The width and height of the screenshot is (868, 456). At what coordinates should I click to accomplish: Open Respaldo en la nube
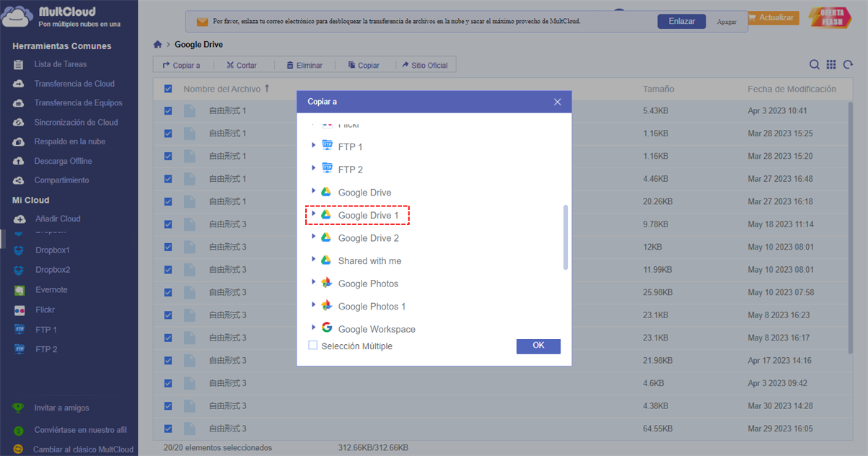(x=69, y=142)
